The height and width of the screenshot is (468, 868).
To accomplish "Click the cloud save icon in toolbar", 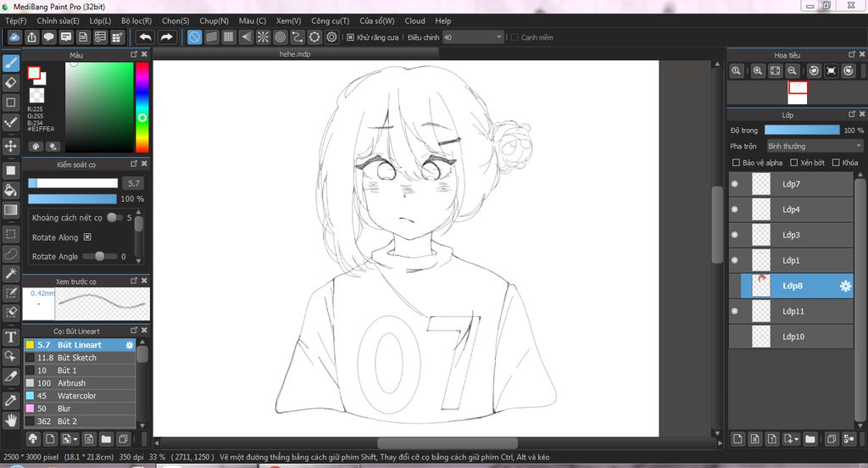I will (14, 37).
